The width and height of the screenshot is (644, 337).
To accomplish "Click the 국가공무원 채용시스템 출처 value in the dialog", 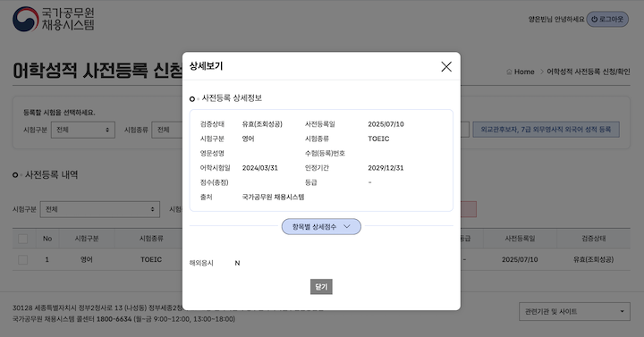I will click(273, 197).
